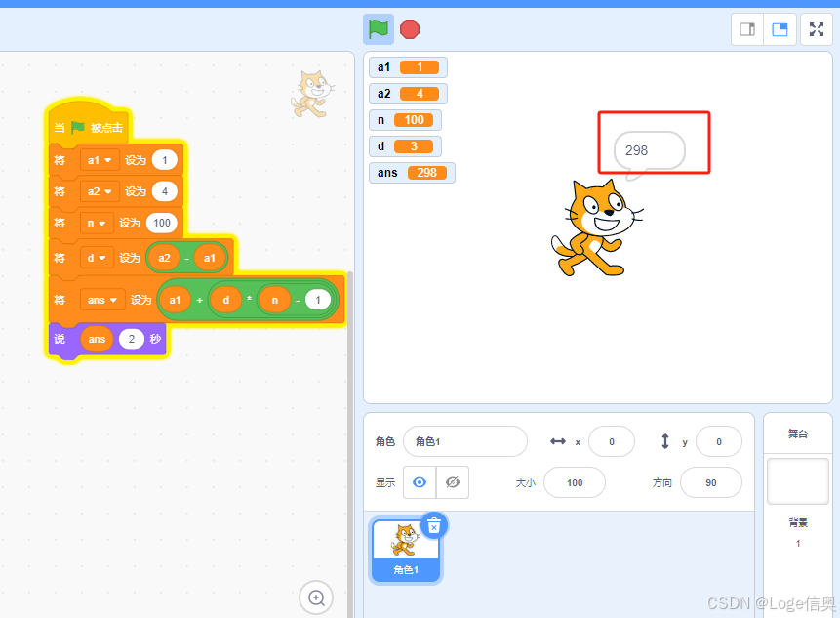840x618 pixels.
Task: Open the a2 variable dropdown in block
Action: click(x=100, y=191)
